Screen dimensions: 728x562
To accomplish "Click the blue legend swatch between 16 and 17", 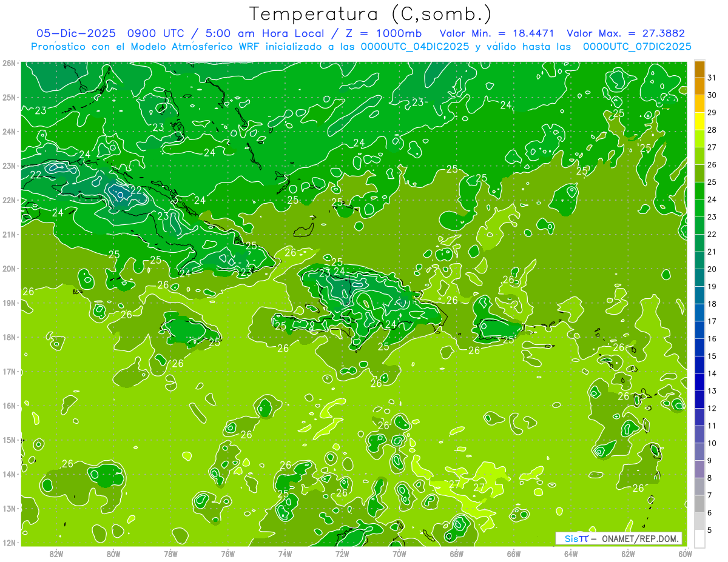I will (699, 330).
